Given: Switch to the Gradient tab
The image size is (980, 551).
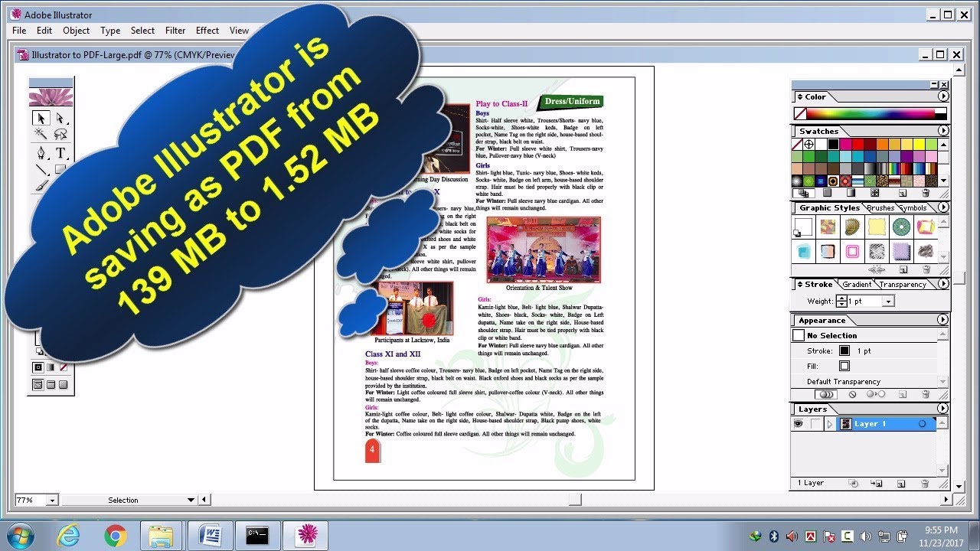Looking at the screenshot, I should 857,285.
